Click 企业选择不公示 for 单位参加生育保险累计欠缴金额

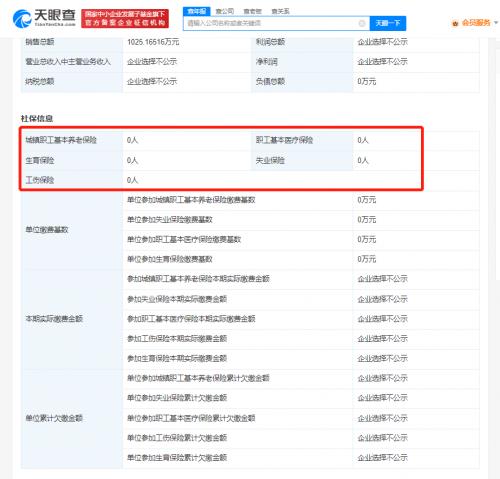382,458
